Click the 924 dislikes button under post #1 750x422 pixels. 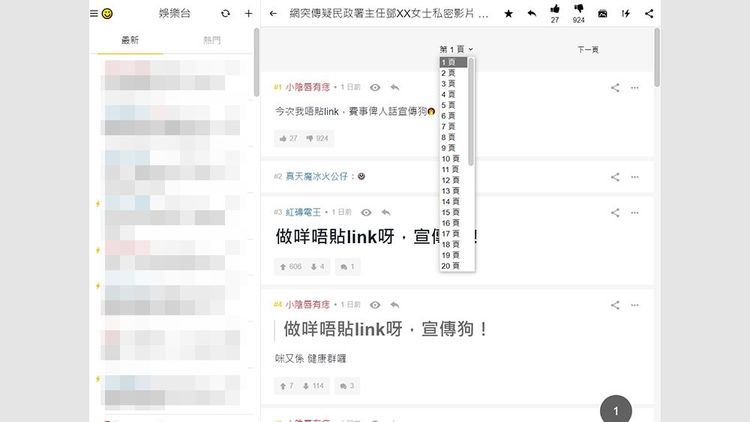317,138
